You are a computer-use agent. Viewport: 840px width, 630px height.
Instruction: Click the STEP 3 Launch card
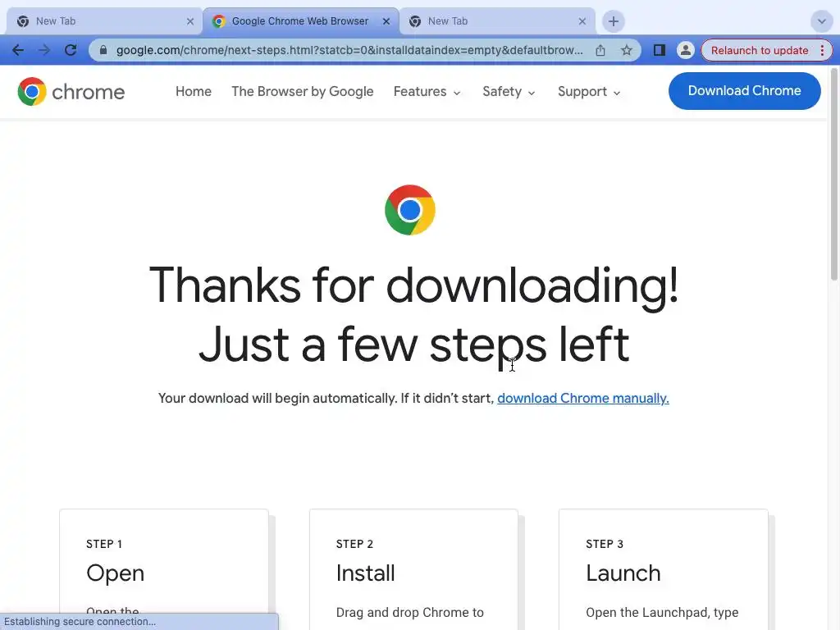[663, 569]
